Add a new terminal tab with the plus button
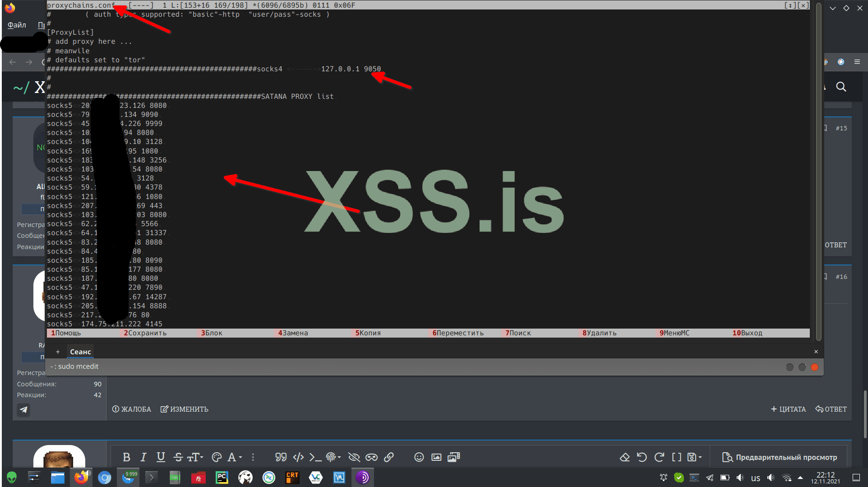Image resolution: width=868 pixels, height=487 pixels. click(58, 352)
